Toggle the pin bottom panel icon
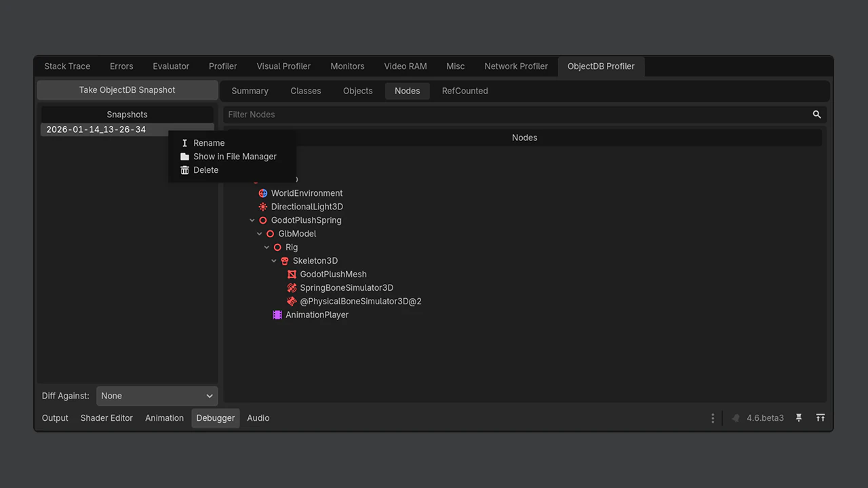 click(799, 418)
